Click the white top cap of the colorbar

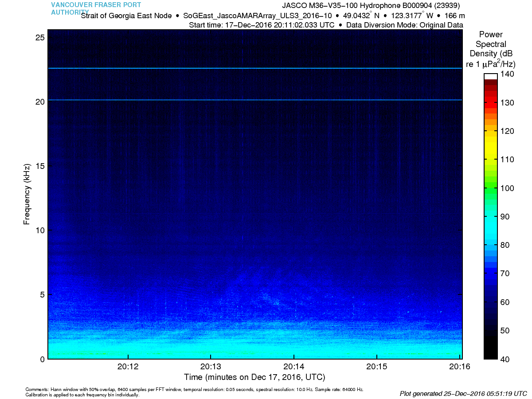[491, 76]
